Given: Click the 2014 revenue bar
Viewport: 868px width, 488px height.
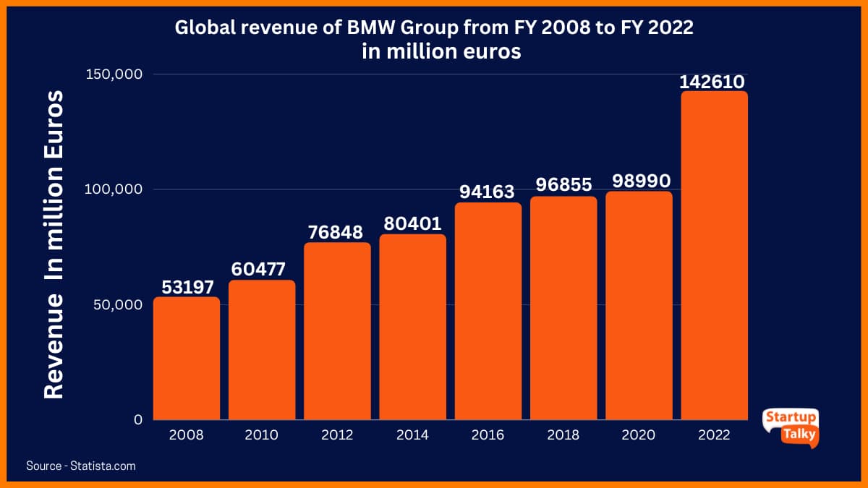Looking at the screenshot, I should click(412, 327).
